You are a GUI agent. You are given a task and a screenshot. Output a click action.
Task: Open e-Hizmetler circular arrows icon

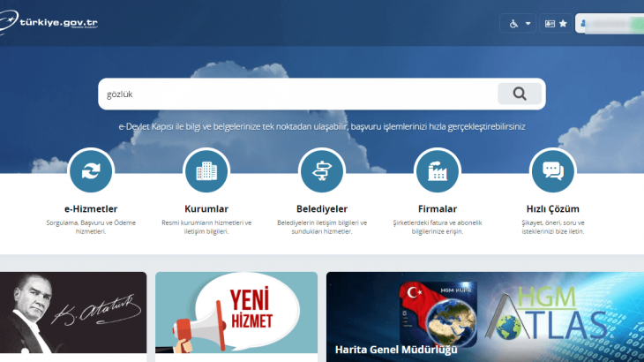tap(90, 170)
